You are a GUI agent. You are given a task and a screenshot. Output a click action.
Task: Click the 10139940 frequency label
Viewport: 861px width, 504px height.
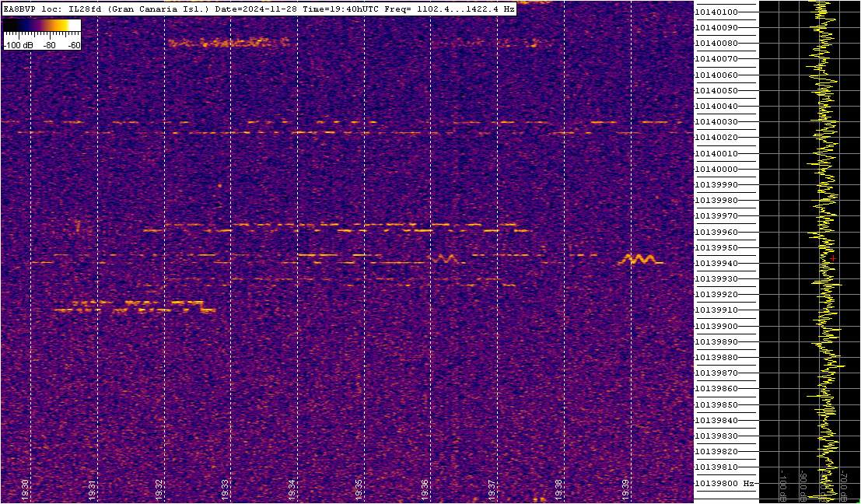click(x=716, y=264)
